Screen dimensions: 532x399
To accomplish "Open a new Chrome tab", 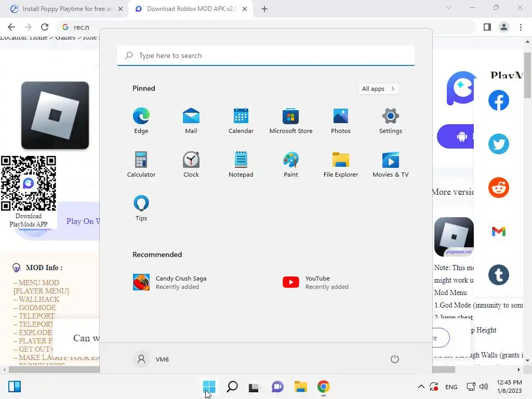I will pyautogui.click(x=264, y=9).
